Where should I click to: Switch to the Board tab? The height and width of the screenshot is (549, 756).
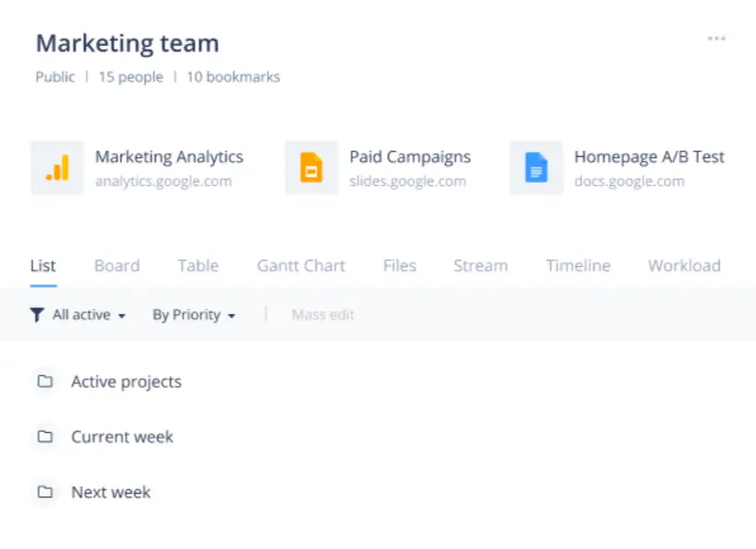click(x=117, y=266)
